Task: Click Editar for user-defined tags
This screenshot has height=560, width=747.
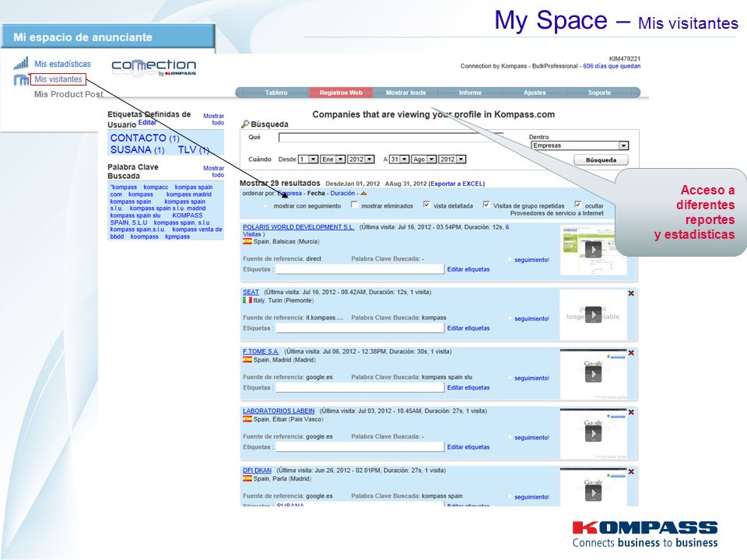Action: [x=147, y=122]
